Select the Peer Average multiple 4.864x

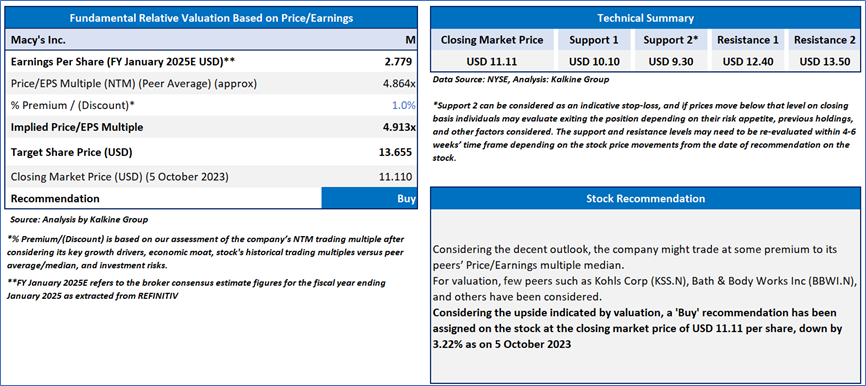[x=398, y=83]
